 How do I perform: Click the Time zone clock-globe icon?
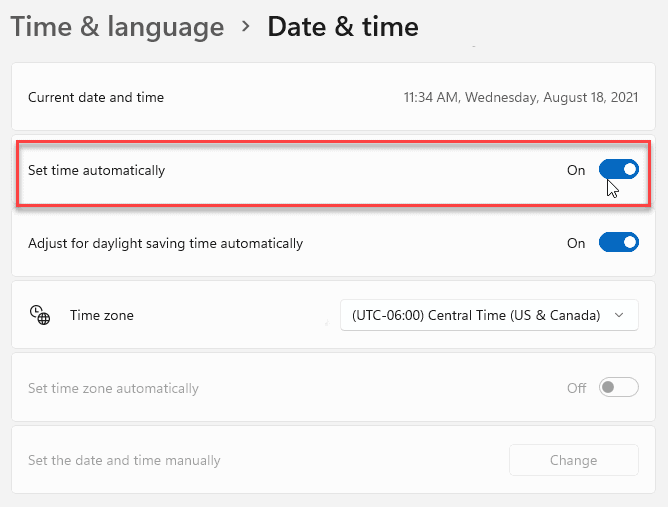coord(40,315)
